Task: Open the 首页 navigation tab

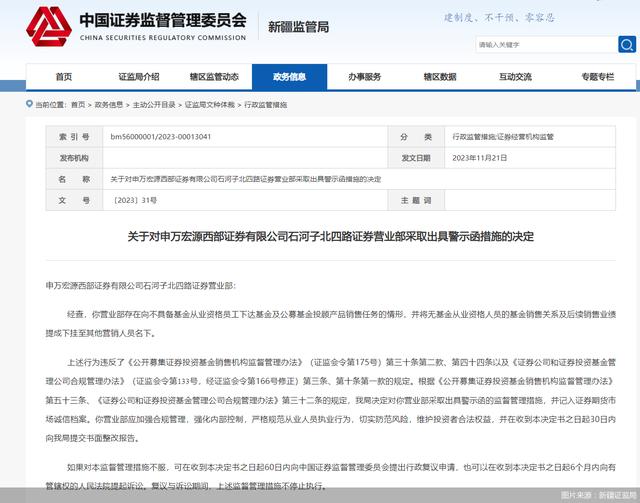Action: 64,77
